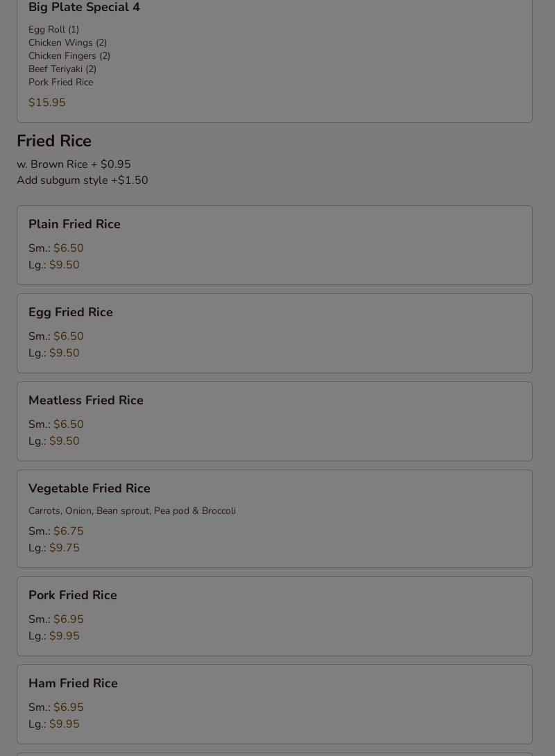Open the Vegetable Fried Rice item
Image resolution: width=555 pixels, height=756 pixels.
tap(89, 488)
